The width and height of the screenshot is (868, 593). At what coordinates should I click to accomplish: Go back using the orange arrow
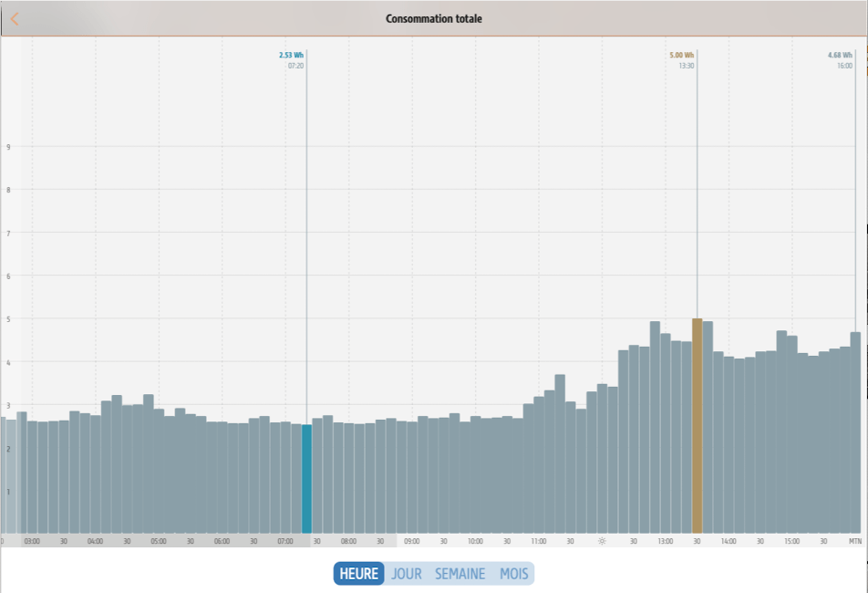(x=15, y=18)
